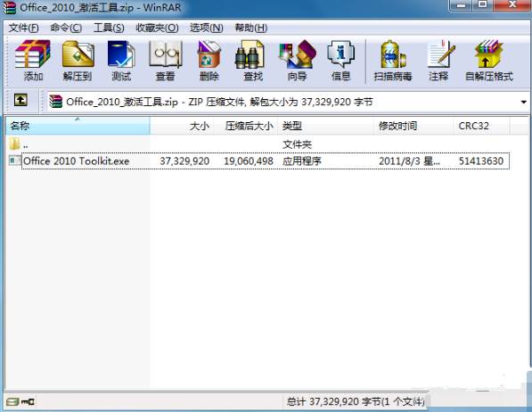Viewport: 532px width, 412px height.
Task: Open the 文件(F) menu
Action: [23, 28]
